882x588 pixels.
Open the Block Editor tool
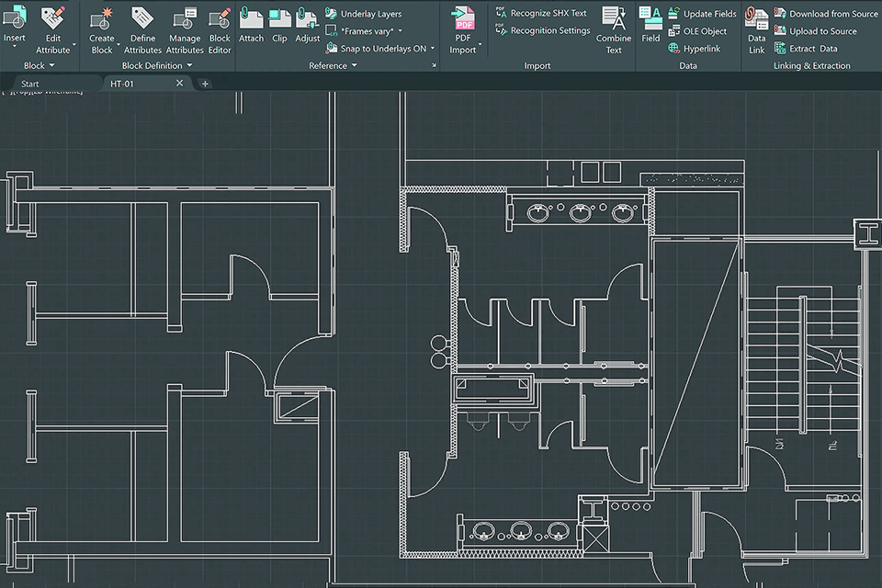[220, 28]
